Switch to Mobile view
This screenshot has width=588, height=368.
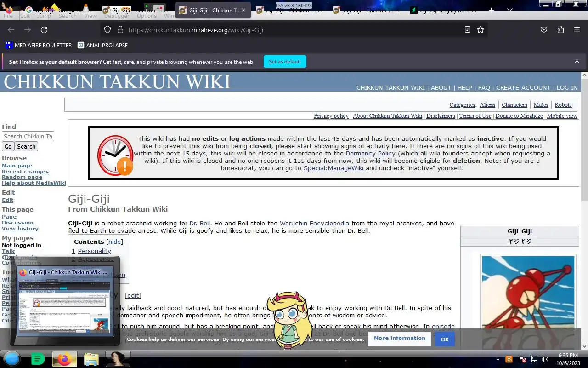click(562, 116)
